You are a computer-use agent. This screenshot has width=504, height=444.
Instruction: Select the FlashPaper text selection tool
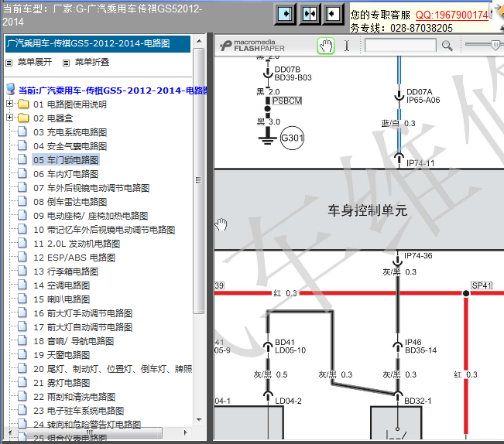[x=347, y=46]
